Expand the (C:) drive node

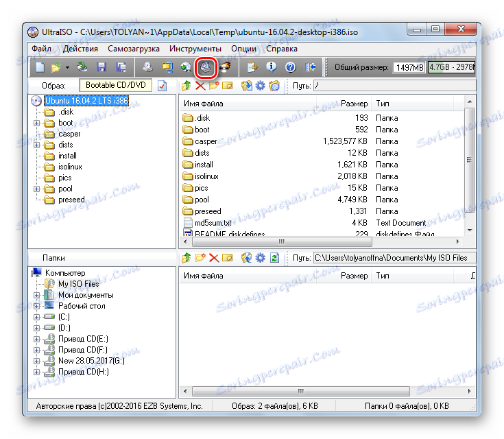coord(36,317)
